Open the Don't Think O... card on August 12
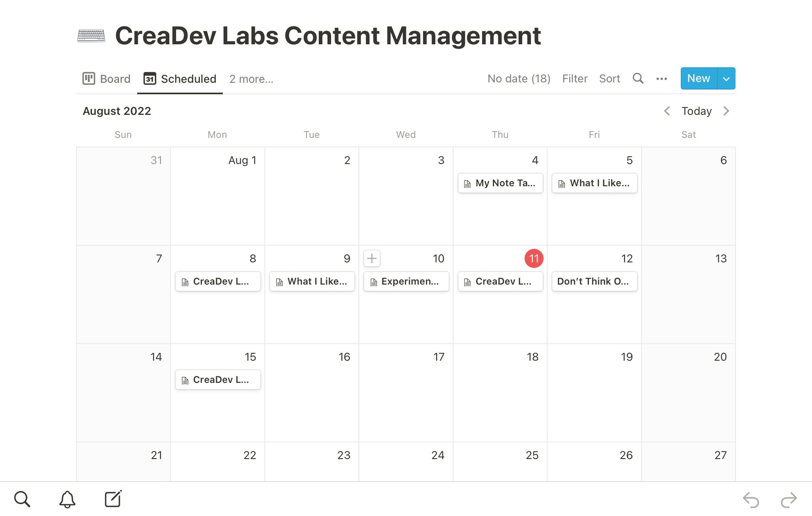 594,281
